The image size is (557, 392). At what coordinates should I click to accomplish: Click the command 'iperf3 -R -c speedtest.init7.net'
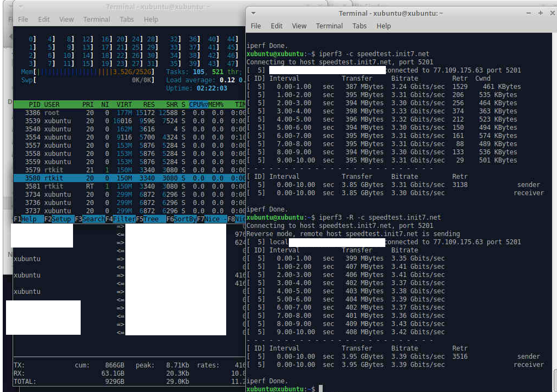coord(380,217)
